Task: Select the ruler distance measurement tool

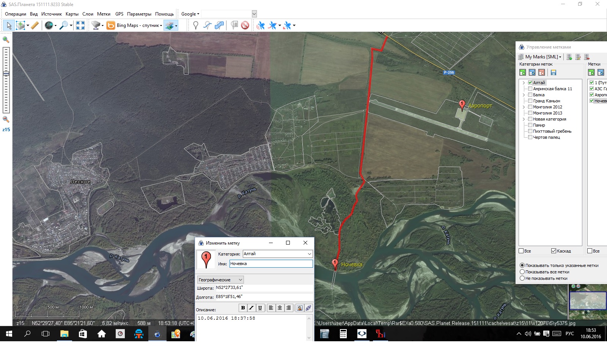Action: (x=35, y=25)
